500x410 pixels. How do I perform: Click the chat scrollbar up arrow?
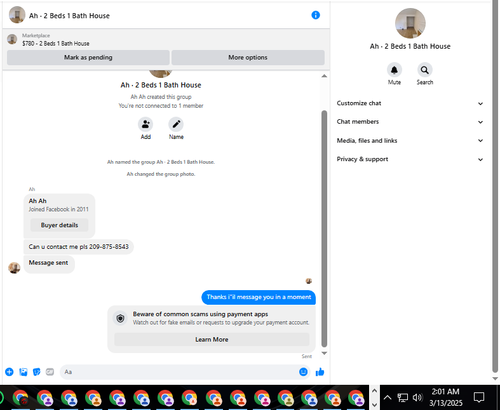[x=324, y=76]
